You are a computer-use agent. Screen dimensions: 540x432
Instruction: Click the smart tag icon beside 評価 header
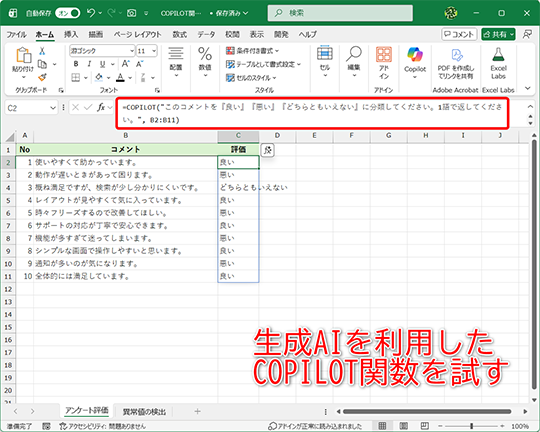coord(268,150)
